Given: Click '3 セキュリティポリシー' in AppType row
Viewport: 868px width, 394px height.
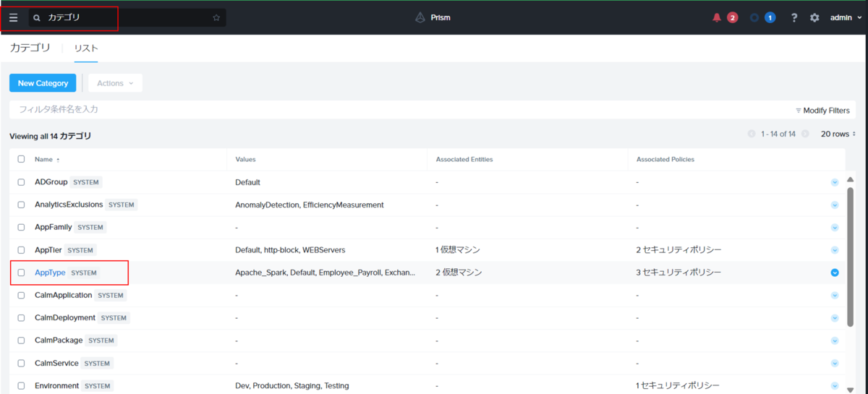Looking at the screenshot, I should tap(678, 273).
